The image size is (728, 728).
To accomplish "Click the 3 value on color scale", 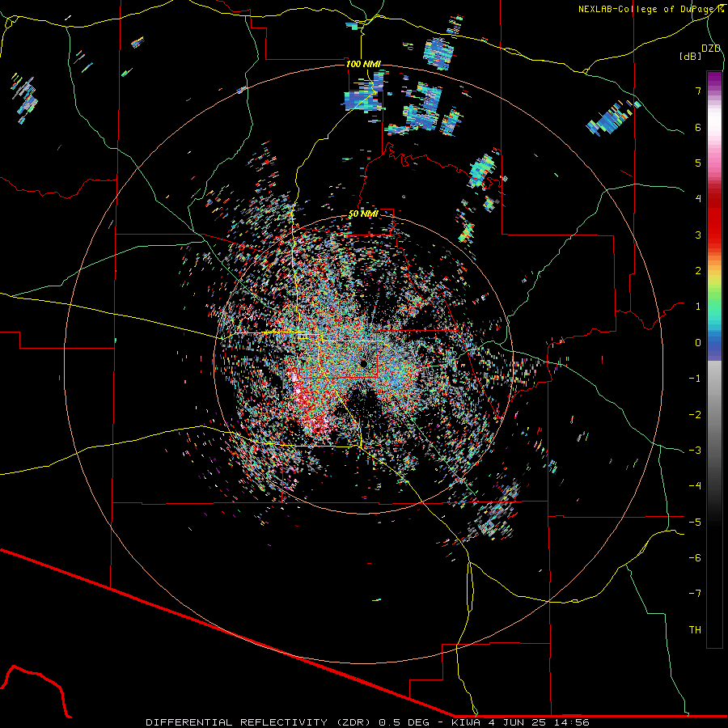I will point(698,235).
